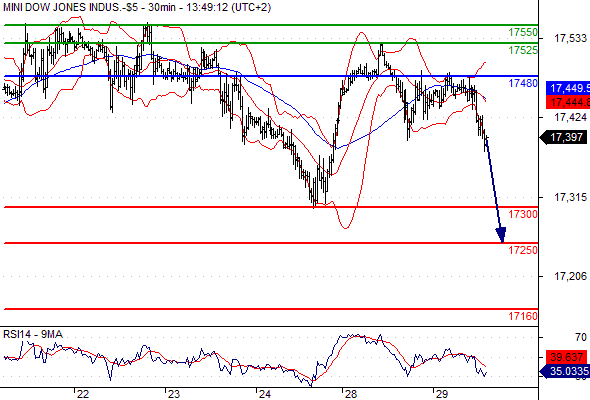Click the 29 date marker on time axis
The image size is (590, 400).
click(x=441, y=394)
